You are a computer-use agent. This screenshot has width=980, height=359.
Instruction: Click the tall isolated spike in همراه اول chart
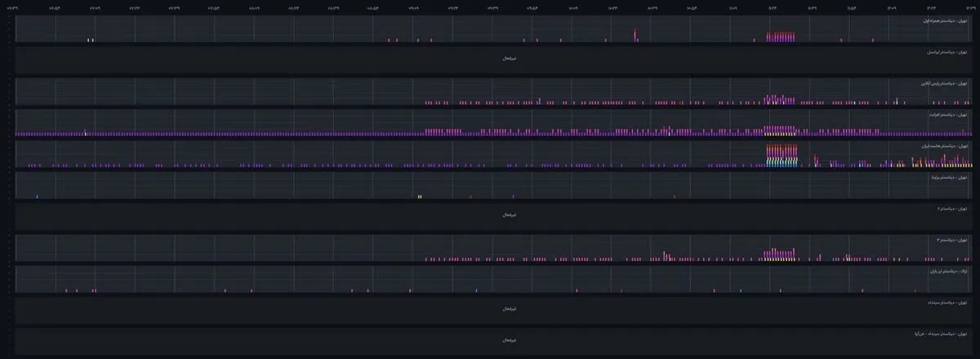click(635, 35)
